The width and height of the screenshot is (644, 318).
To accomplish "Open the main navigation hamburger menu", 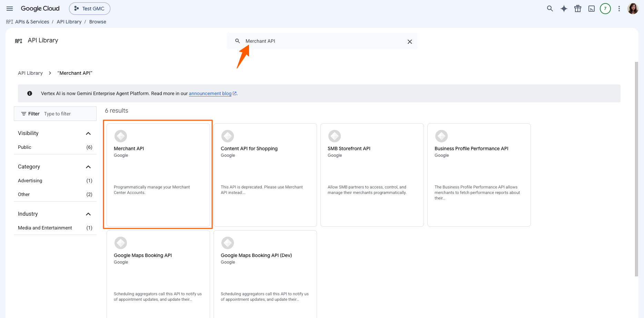I will 10,9.
